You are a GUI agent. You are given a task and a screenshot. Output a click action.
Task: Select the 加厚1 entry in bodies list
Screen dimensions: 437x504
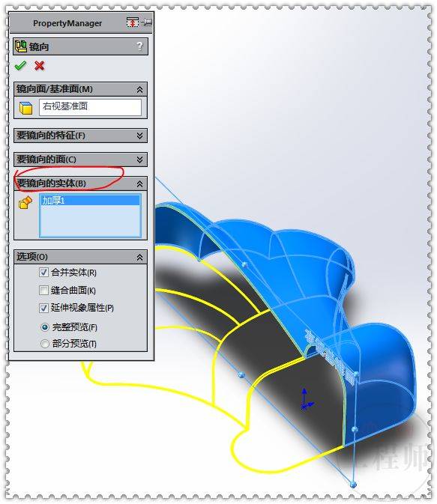[x=90, y=201]
